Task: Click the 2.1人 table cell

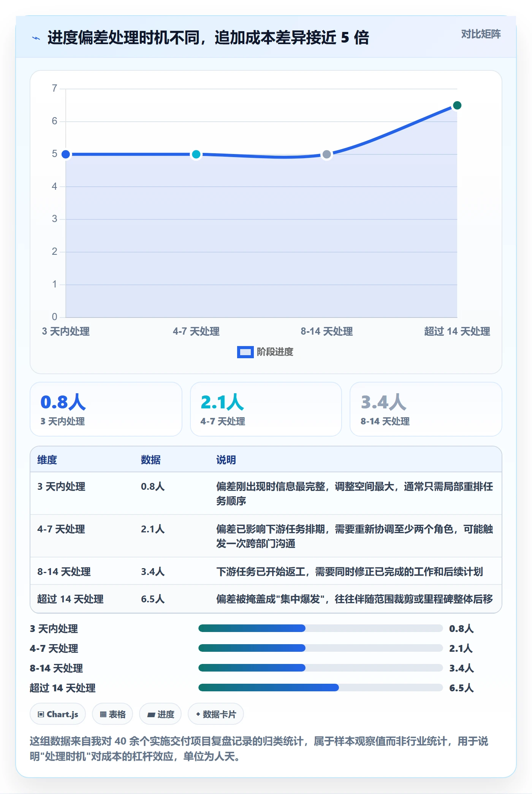Action: coord(153,529)
